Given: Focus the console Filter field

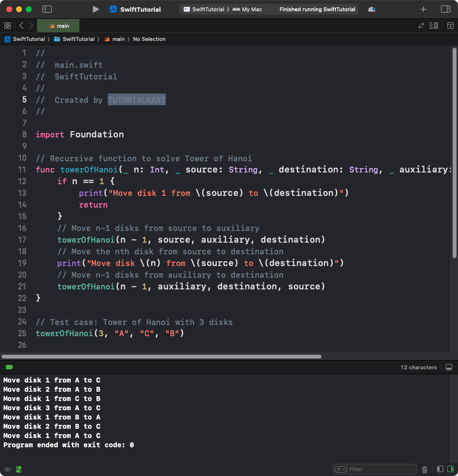Looking at the screenshot, I should [x=375, y=469].
